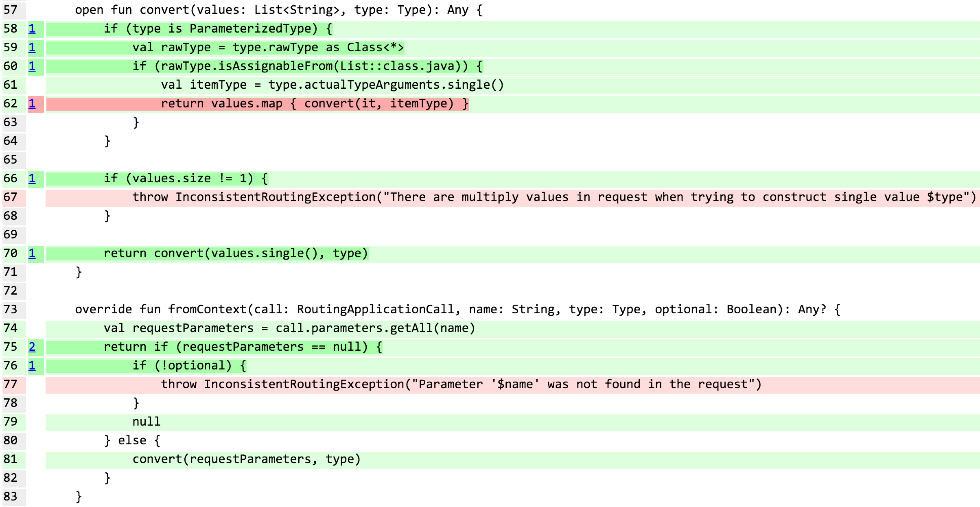
Task: Click the 'Parameter $name was not found' throw line
Action: click(461, 385)
